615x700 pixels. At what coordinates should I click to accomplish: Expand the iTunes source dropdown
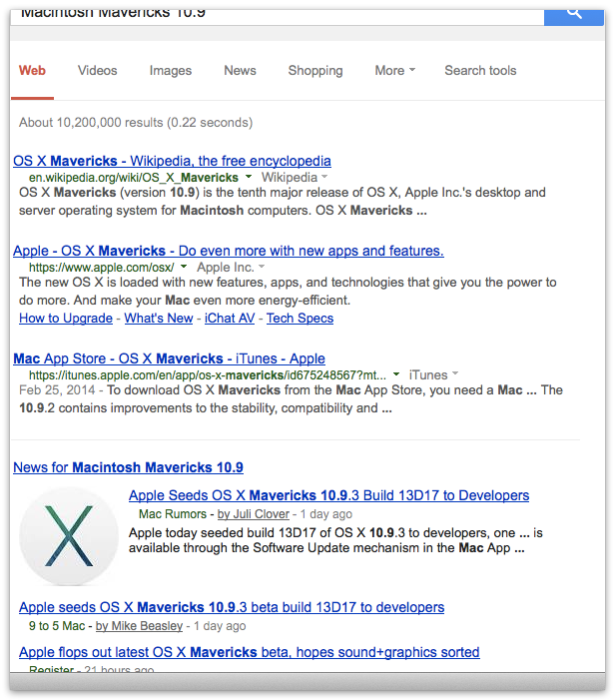click(433, 374)
